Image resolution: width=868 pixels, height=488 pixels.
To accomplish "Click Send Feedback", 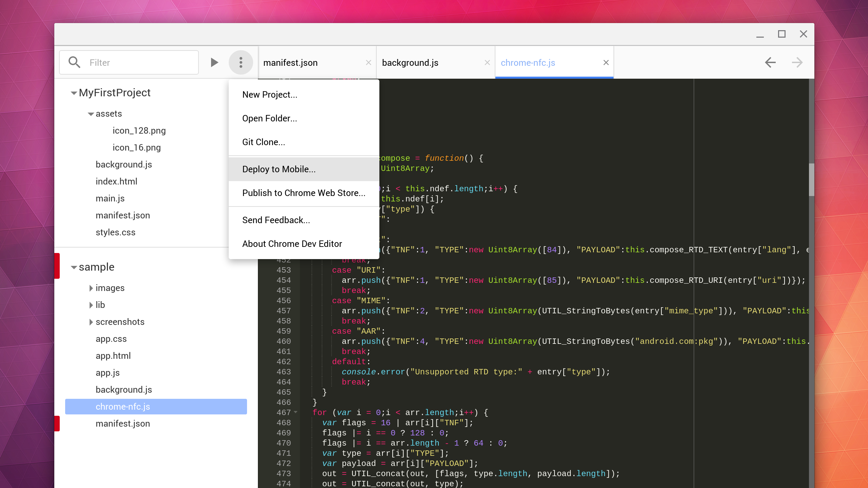I will coord(276,220).
